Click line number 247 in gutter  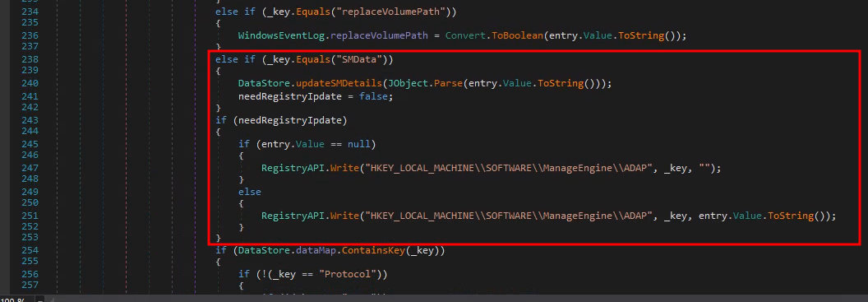(30, 169)
